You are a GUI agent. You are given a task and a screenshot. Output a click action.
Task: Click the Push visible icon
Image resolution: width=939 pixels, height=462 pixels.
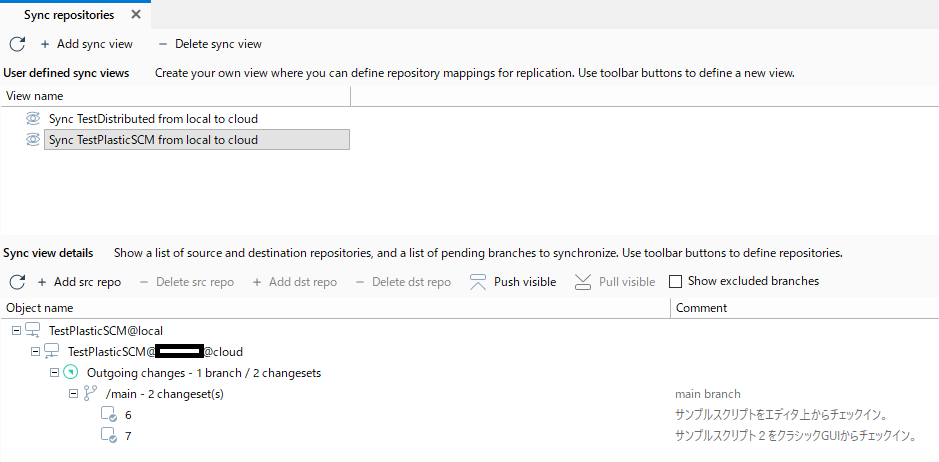[x=478, y=282]
